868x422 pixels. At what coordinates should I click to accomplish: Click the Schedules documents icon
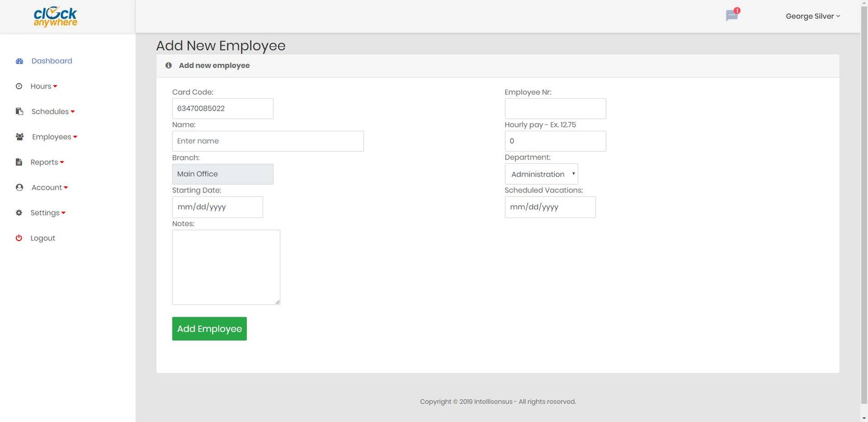tap(20, 112)
